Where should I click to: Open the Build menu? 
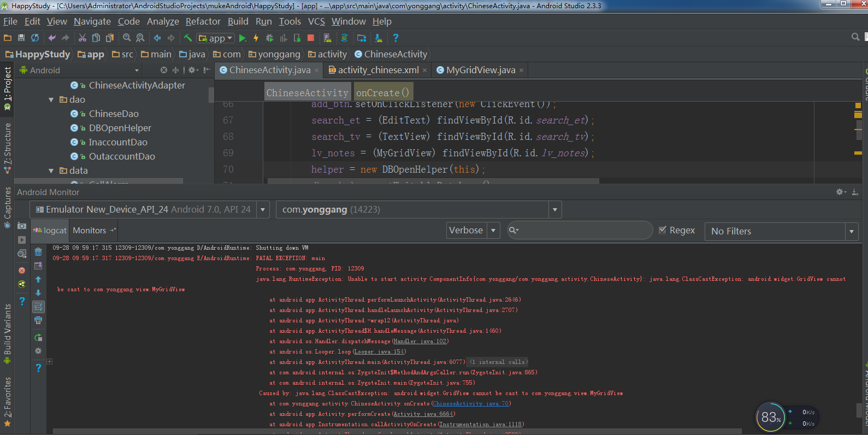coord(238,21)
